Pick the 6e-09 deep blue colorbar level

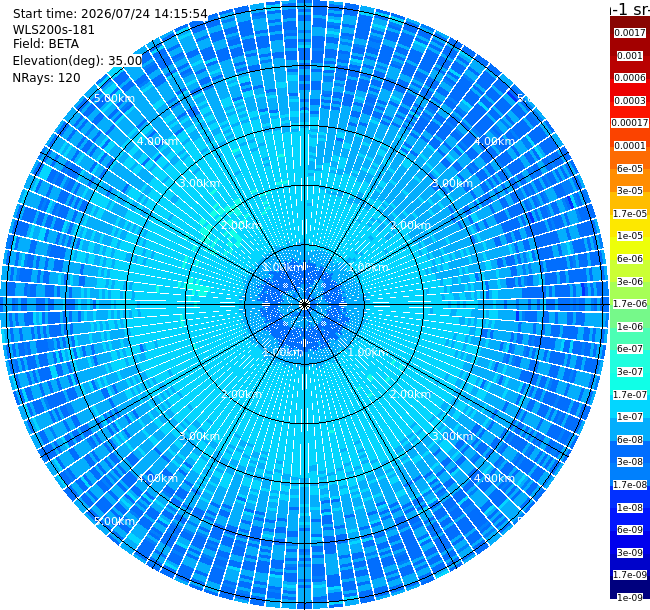click(x=630, y=530)
